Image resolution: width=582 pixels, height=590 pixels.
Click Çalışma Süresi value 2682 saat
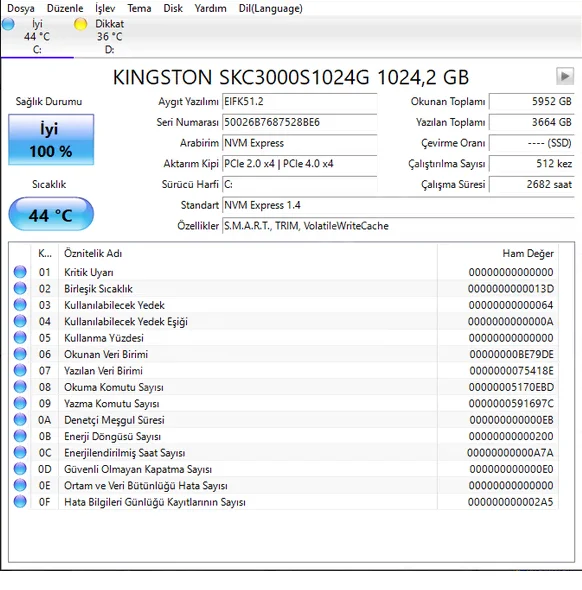(x=532, y=184)
